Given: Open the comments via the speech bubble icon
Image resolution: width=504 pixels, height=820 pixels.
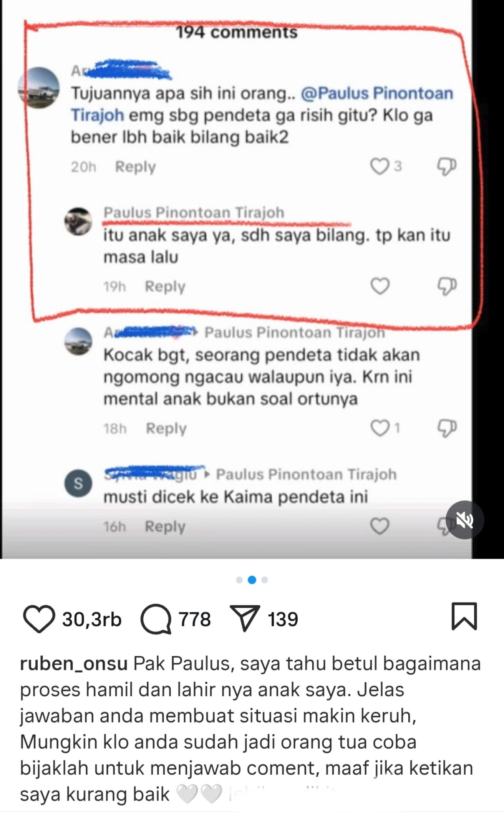Looking at the screenshot, I should coord(156,619).
